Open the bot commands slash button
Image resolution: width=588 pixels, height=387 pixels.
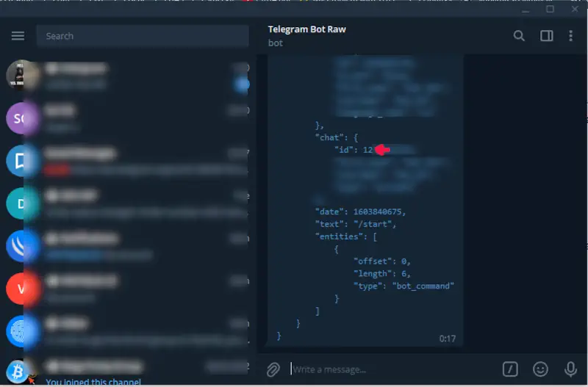pyautogui.click(x=510, y=369)
